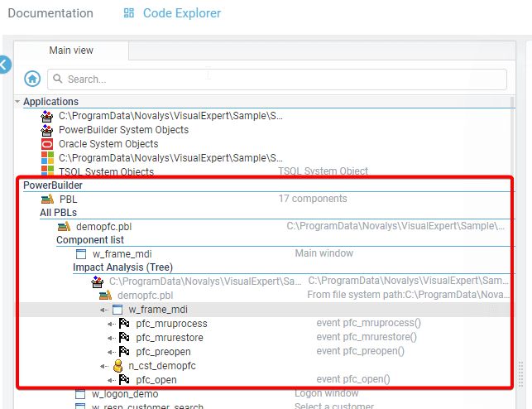Click the dotted panel resize grip
This screenshot has width=532, height=409.
click(520, 375)
